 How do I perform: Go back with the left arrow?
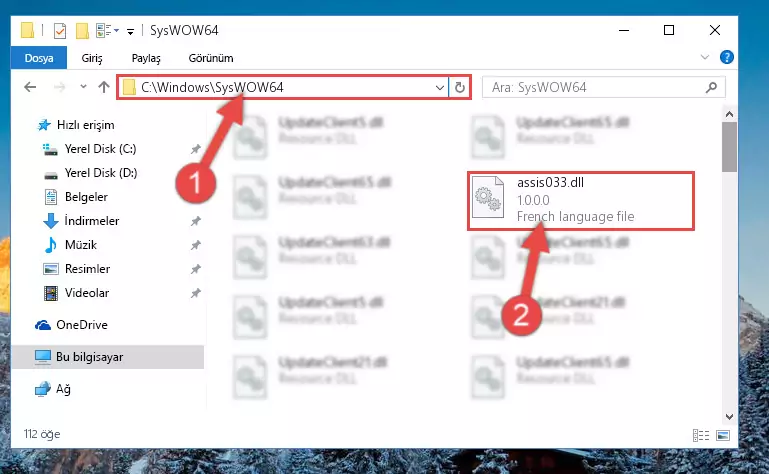click(x=30, y=87)
